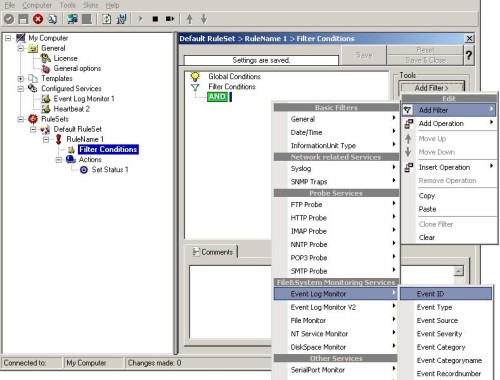The image size is (500, 380).
Task: Click the start service play icon
Action: pos(141,19)
